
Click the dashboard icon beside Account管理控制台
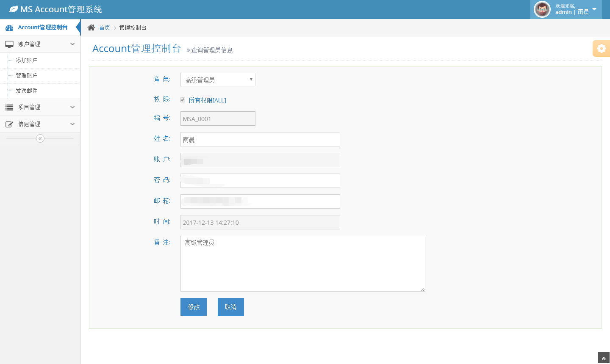click(9, 28)
